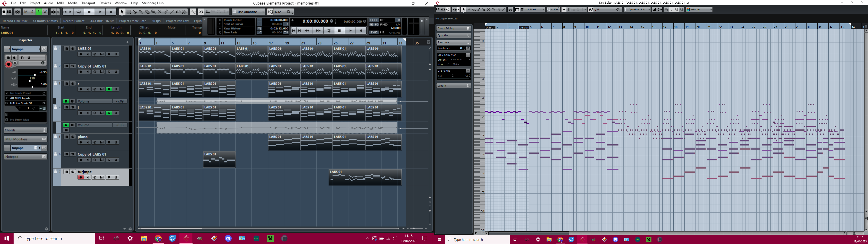Select the Range Selection tool in project toolbar
Image resolution: width=868 pixels, height=244 pixels.
click(x=129, y=12)
